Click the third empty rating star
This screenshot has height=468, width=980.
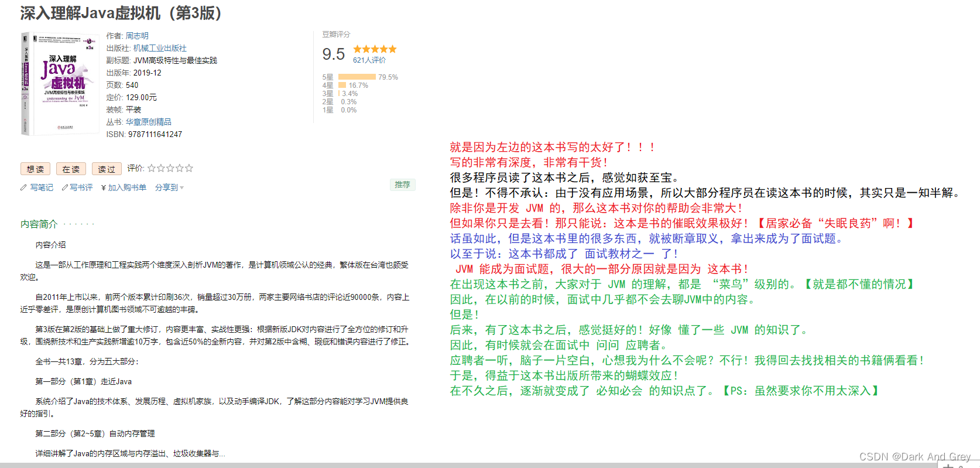point(170,168)
